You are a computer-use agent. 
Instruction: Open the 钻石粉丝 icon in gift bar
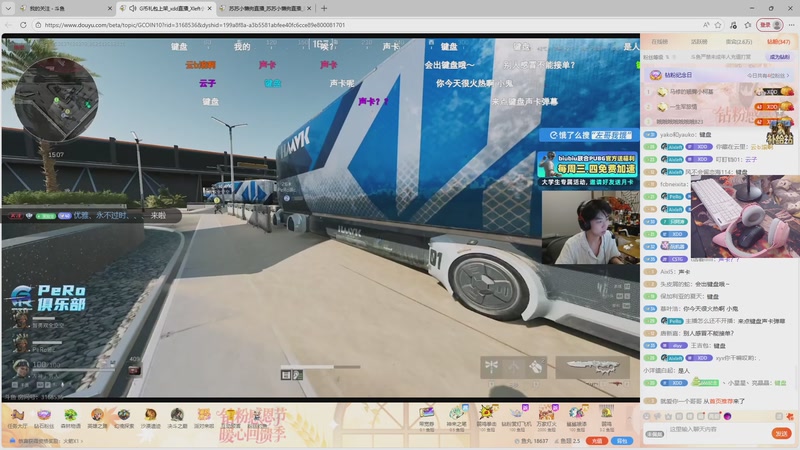point(44,418)
